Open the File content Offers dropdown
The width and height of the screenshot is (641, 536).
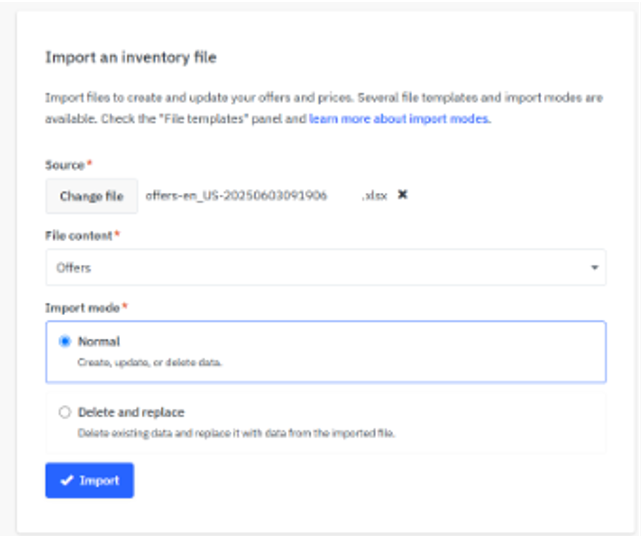click(326, 267)
